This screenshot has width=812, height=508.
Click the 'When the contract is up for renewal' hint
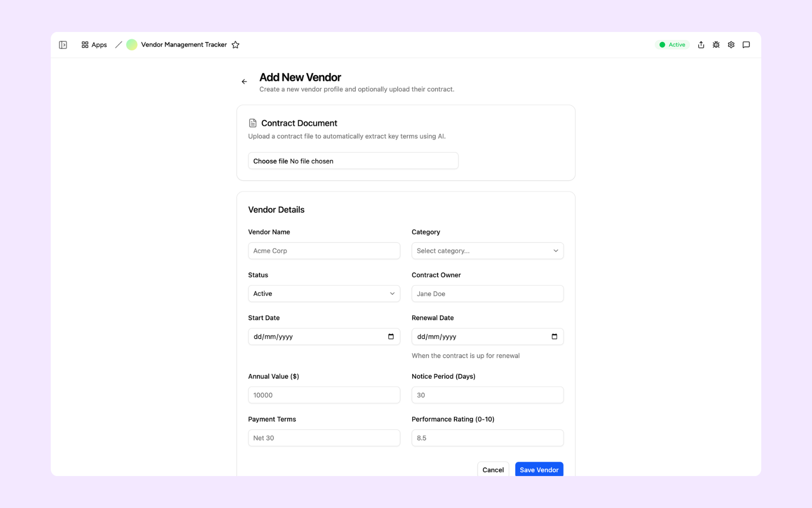466,356
